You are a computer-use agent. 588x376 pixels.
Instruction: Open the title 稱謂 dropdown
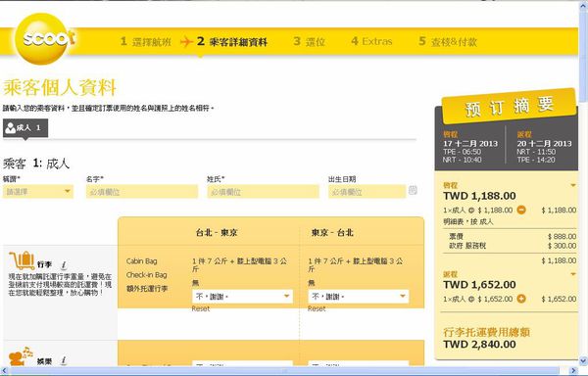38,192
